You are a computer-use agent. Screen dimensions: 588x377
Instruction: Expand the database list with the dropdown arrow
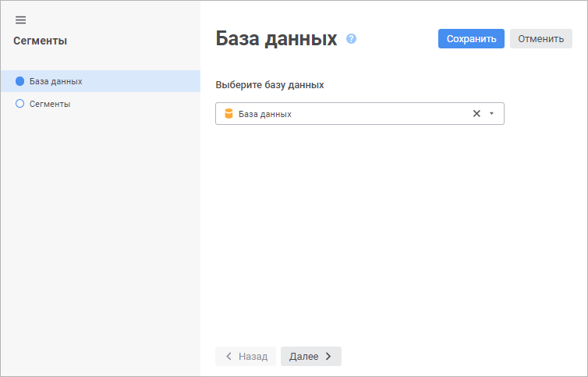point(491,114)
